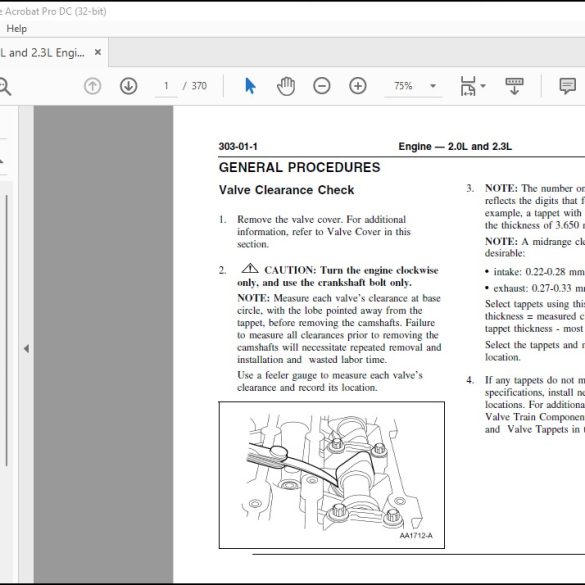Close the 2.3L Engine document tab

click(x=98, y=52)
